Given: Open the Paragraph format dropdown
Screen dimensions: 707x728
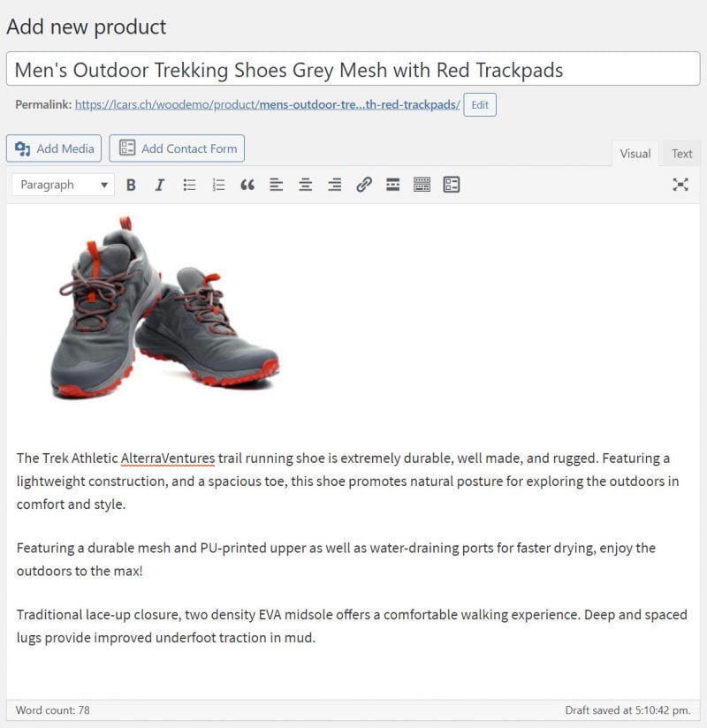Looking at the screenshot, I should pos(62,185).
